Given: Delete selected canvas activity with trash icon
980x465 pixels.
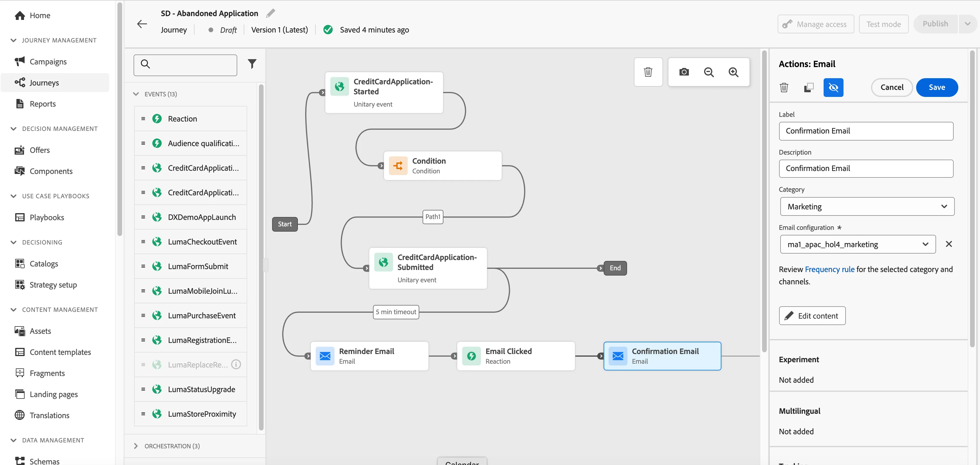Looking at the screenshot, I should pos(648,72).
